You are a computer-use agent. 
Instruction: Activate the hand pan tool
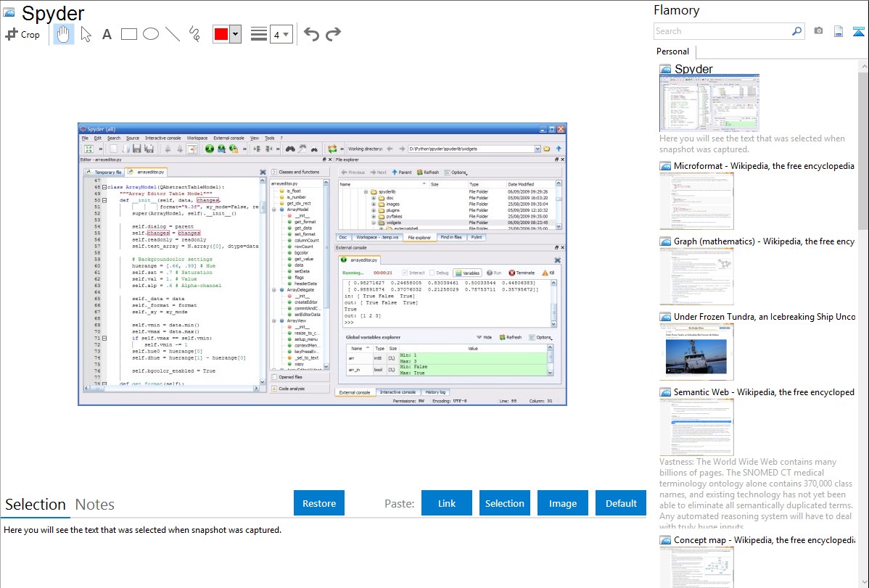[63, 34]
